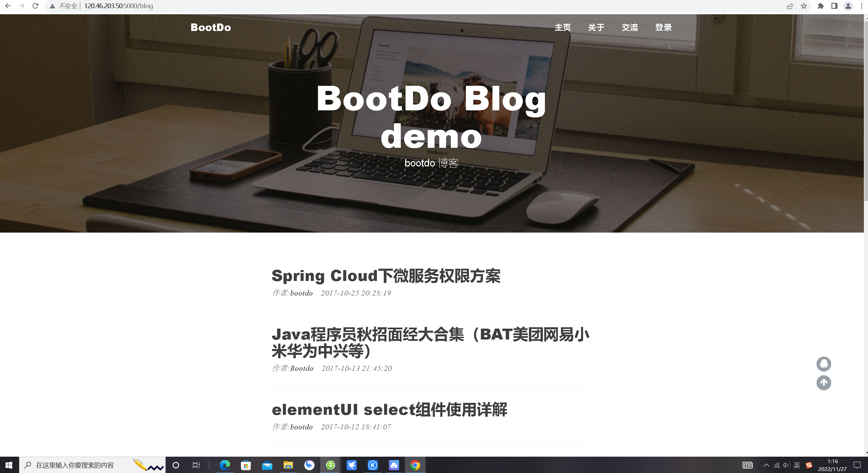Open File Explorer from the taskbar
The height and width of the screenshot is (473, 868).
288,465
